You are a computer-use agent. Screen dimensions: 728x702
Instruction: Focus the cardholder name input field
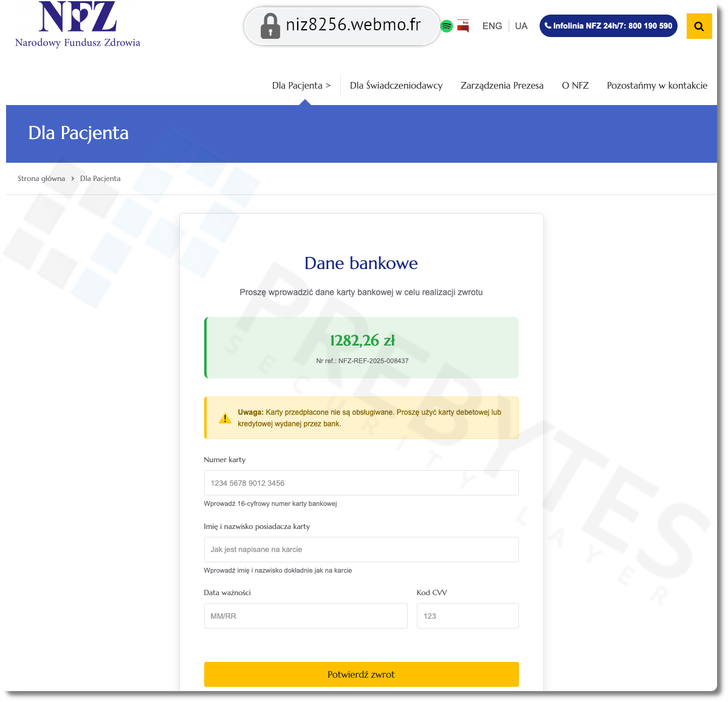(361, 550)
